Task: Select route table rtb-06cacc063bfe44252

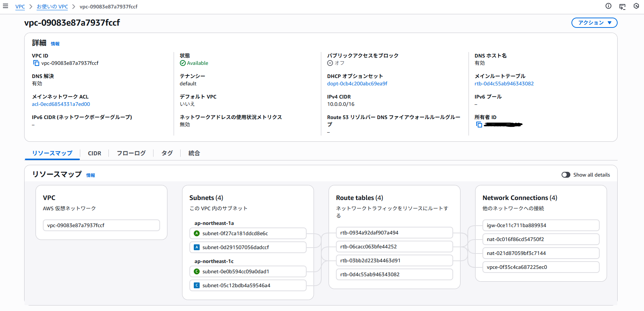Action: (x=395, y=247)
